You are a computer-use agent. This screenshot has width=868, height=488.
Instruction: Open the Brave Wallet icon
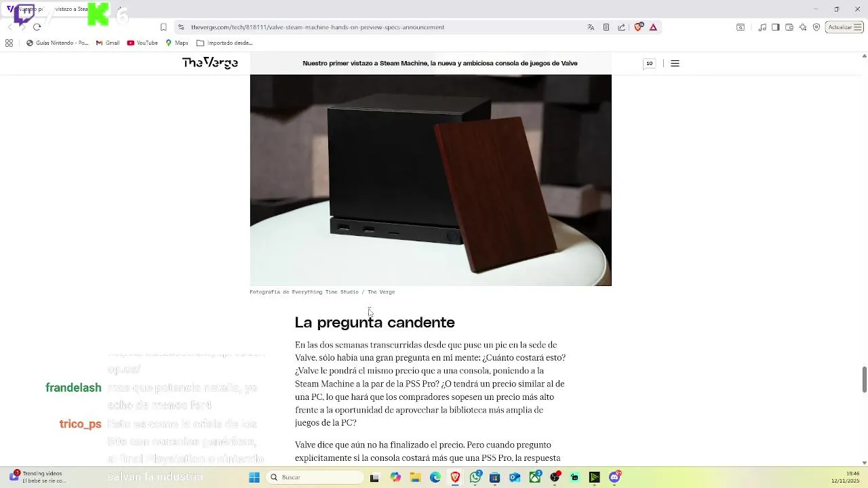[789, 27]
